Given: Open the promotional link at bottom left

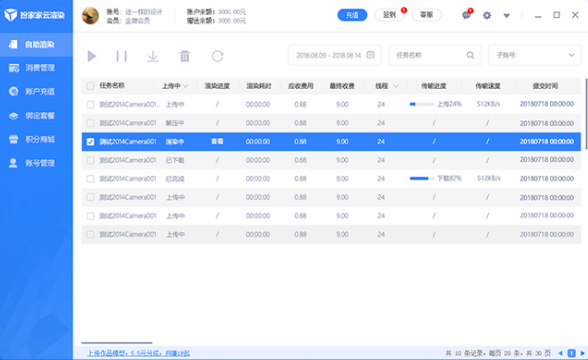Looking at the screenshot, I should tap(138, 353).
